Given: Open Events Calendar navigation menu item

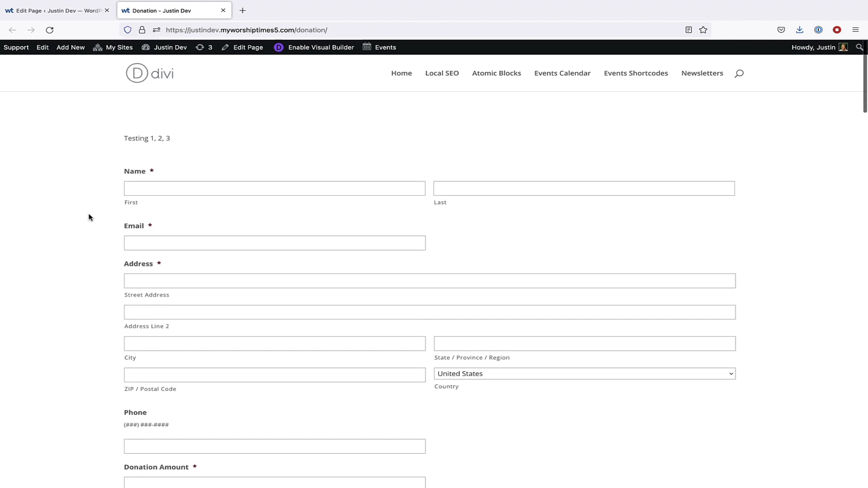Looking at the screenshot, I should pos(562,73).
